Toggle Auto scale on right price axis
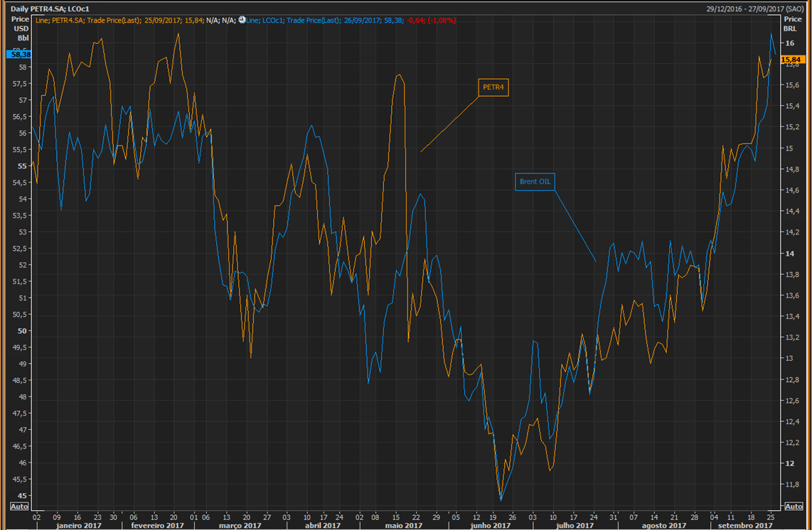812x530 pixels. click(x=792, y=507)
